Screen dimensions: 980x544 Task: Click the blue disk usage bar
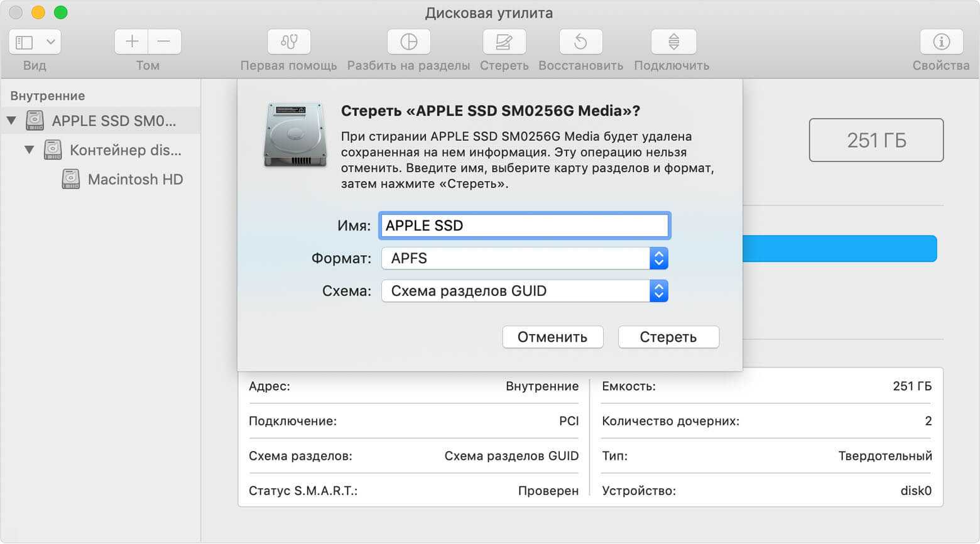point(839,249)
